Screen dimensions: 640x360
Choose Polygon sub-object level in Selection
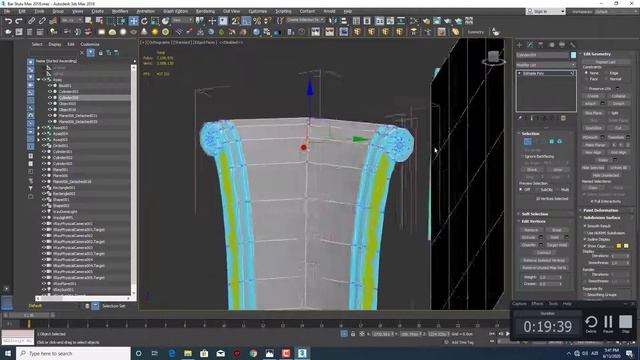pyautogui.click(x=551, y=142)
